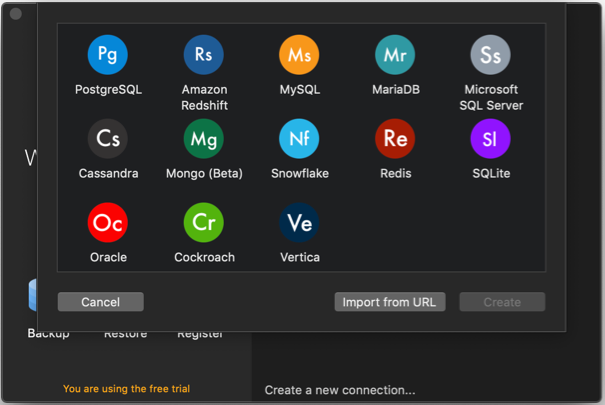Select the Cassandra Cs icon
The image size is (605, 405).
(x=108, y=138)
